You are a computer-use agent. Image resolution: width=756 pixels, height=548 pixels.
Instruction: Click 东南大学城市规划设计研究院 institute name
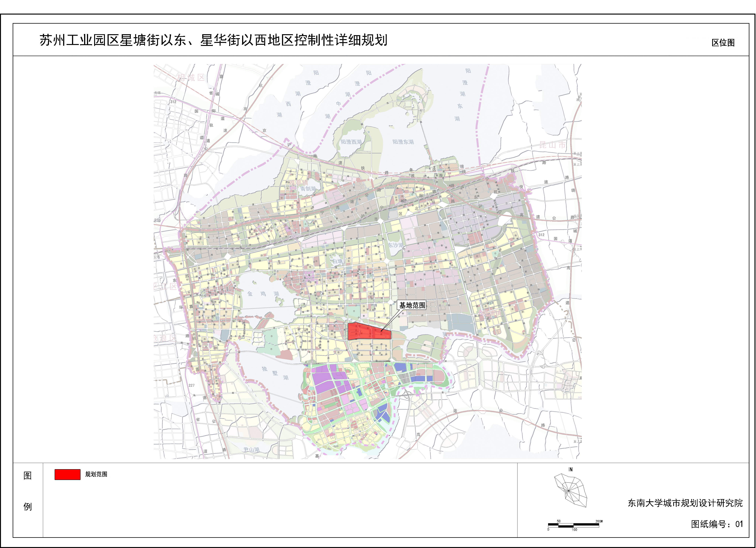pyautogui.click(x=685, y=503)
